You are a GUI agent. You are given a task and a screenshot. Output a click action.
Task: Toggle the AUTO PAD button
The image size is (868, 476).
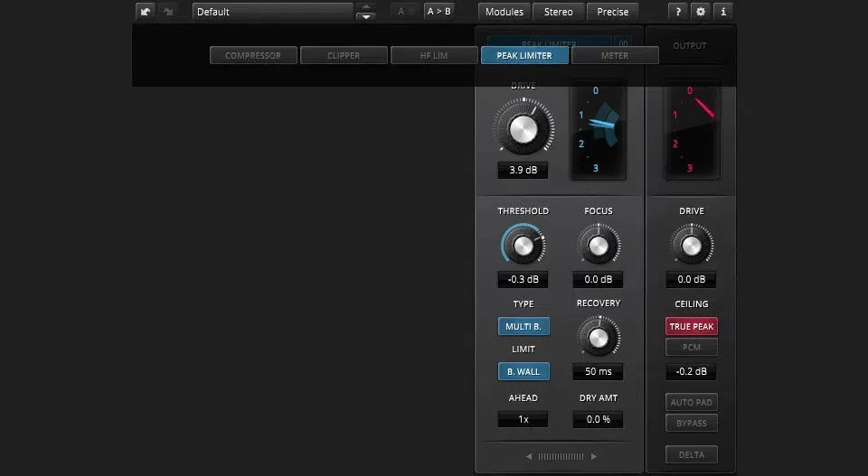coord(692,402)
